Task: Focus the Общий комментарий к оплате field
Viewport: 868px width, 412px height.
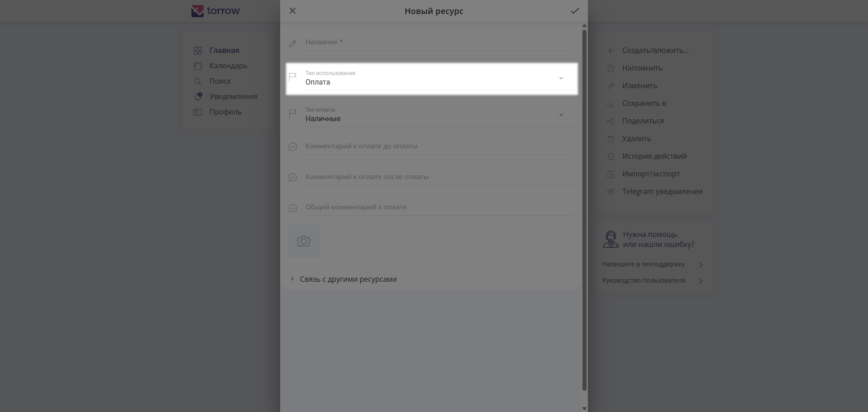Action: coord(439,207)
